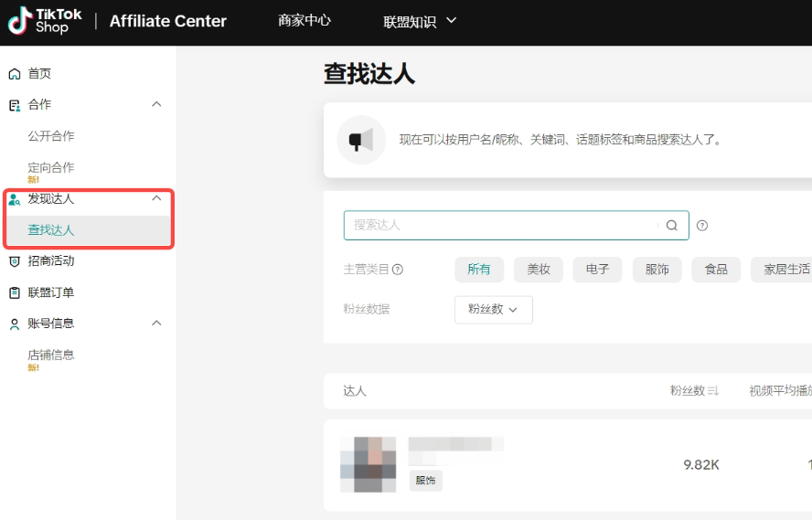The width and height of the screenshot is (812, 520).
Task: Filter by 食品 category
Action: point(716,269)
